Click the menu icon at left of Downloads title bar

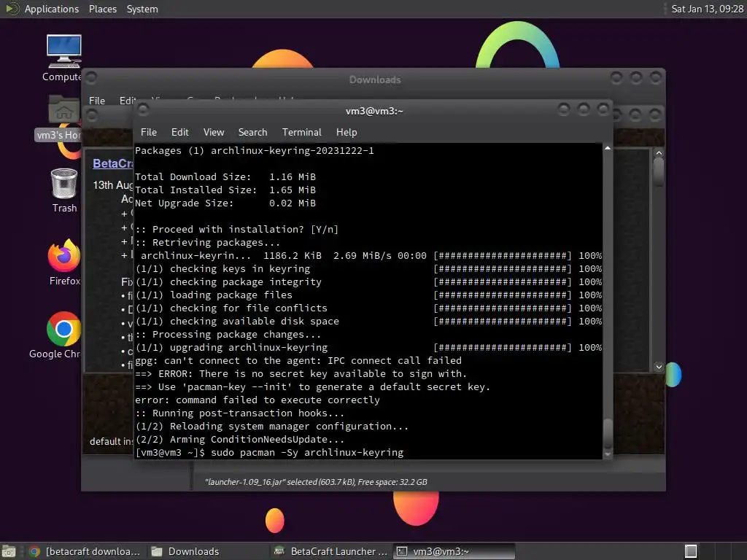pos(91,77)
